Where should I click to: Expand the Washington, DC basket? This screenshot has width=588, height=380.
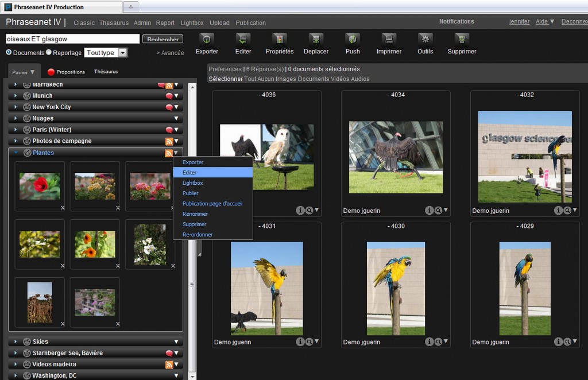(14, 375)
